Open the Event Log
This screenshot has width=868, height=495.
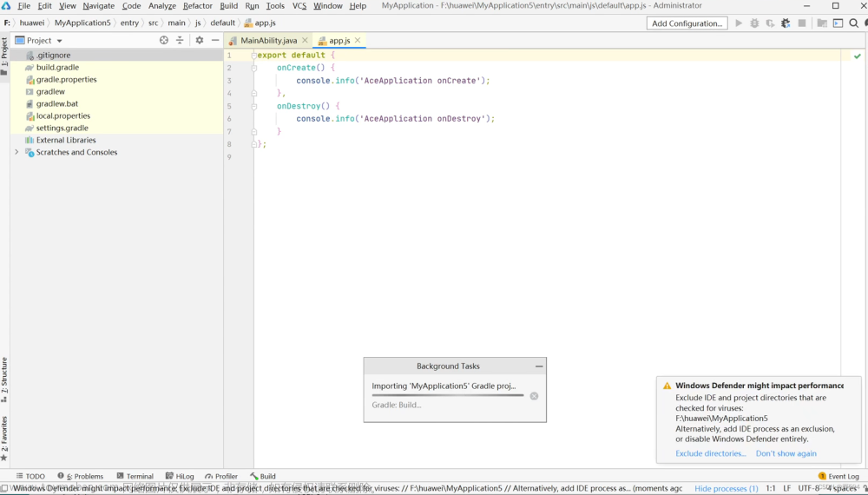pyautogui.click(x=838, y=476)
